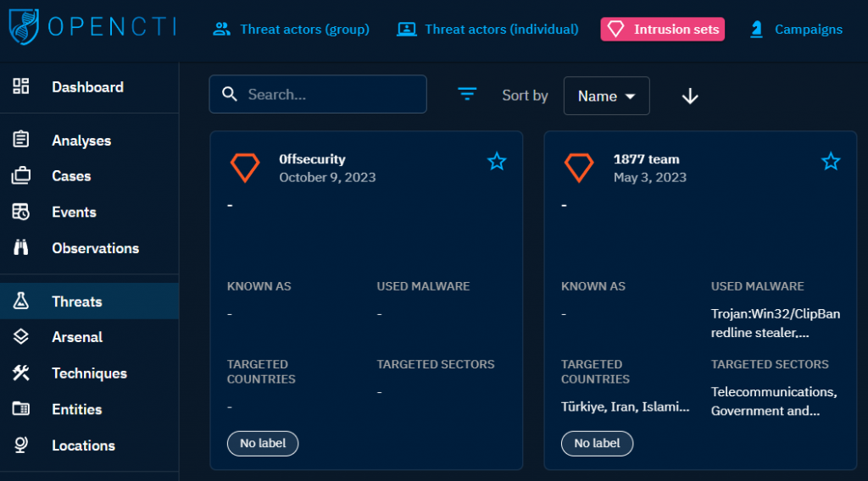Click Trojan:Win32/ClipBan malware text

(x=776, y=314)
